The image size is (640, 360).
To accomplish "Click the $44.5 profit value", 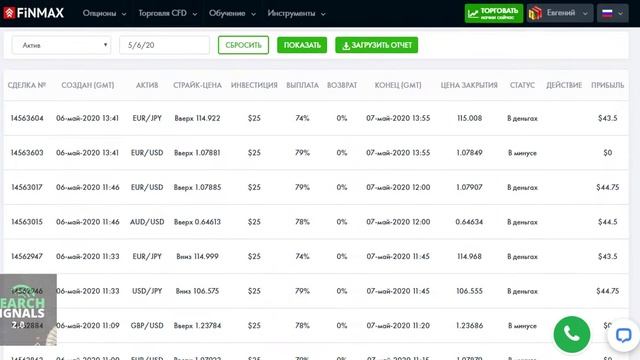I will click(x=607, y=222).
